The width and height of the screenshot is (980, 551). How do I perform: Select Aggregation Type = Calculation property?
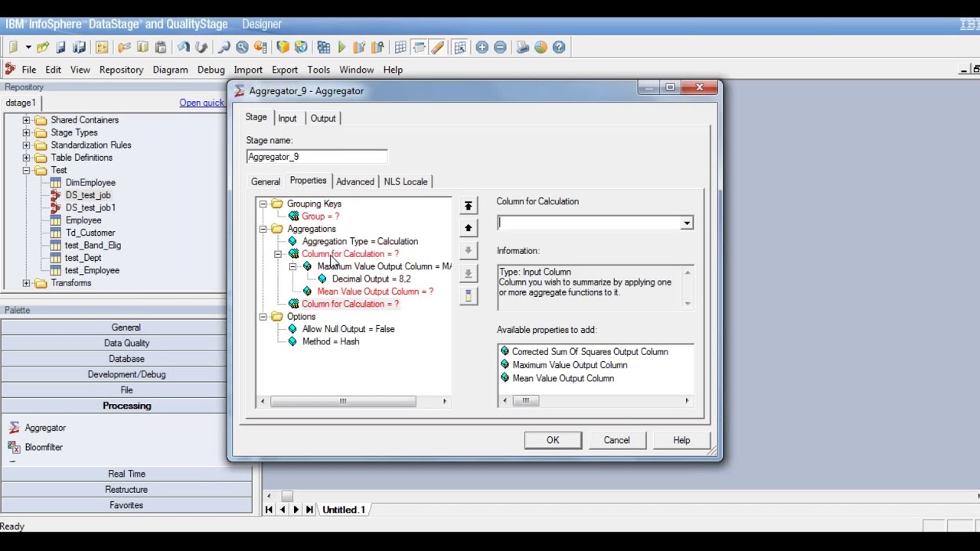pyautogui.click(x=360, y=241)
